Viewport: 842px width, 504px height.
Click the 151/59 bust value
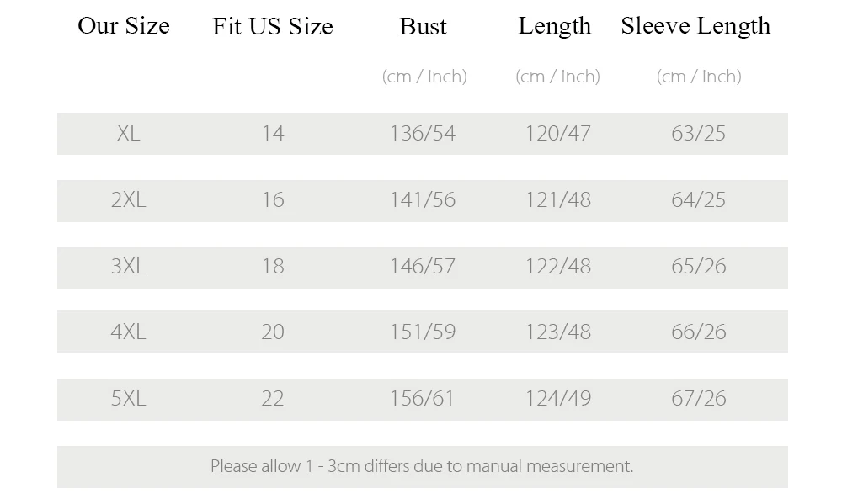[423, 332]
